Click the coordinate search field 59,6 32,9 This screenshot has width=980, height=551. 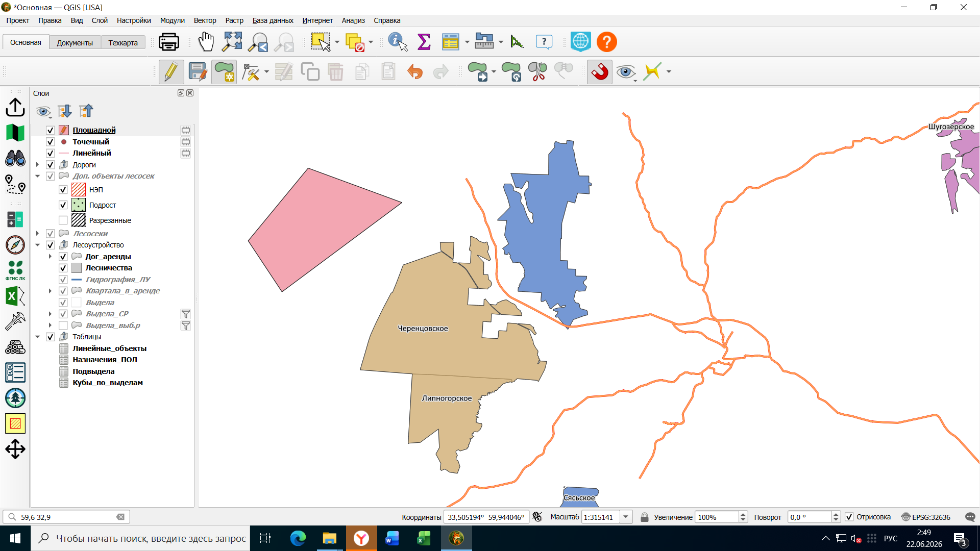click(x=66, y=517)
